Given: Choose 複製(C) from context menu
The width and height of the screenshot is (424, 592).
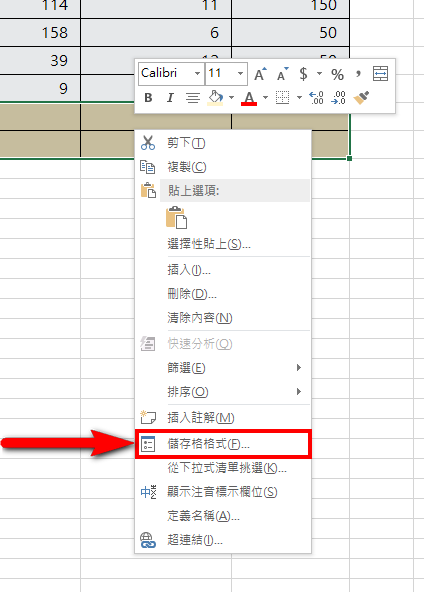Looking at the screenshot, I should (223, 167).
